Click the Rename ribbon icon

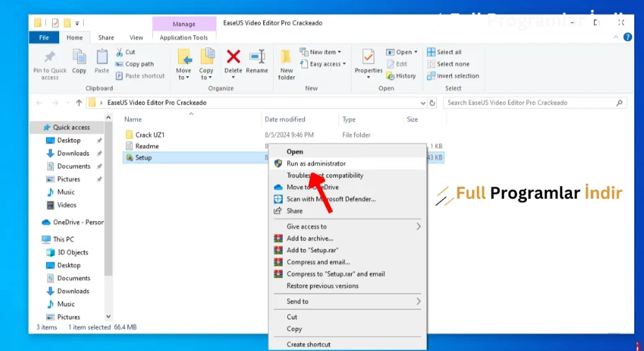(x=257, y=57)
